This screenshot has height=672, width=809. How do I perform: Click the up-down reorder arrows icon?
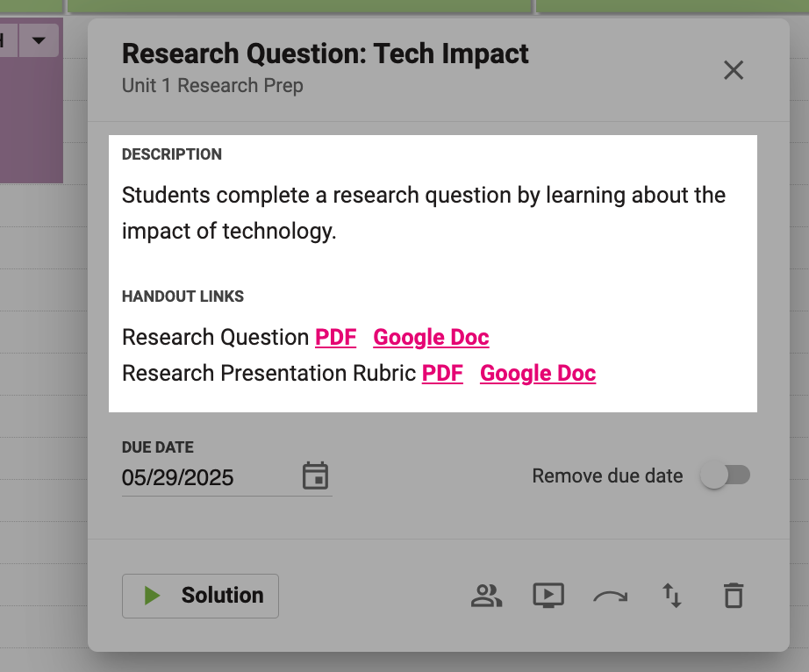tap(672, 596)
